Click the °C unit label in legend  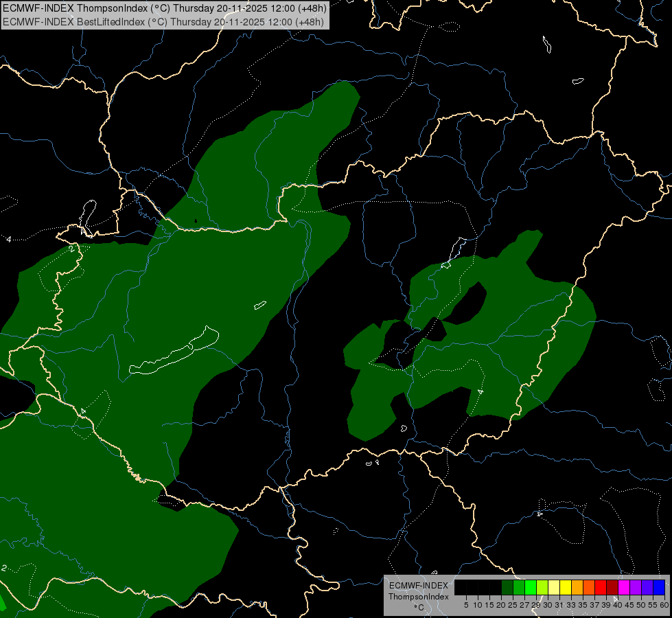click(419, 607)
